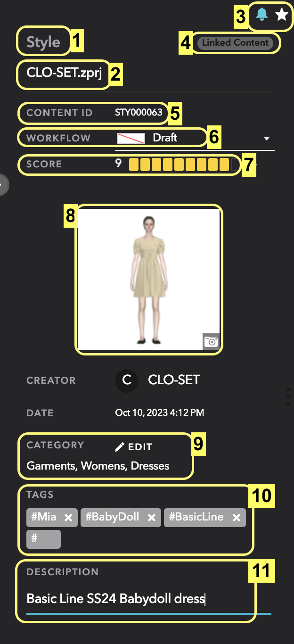Image resolution: width=294 pixels, height=644 pixels.
Task: Click the red-slash workflow color swatch
Action: 131,138
